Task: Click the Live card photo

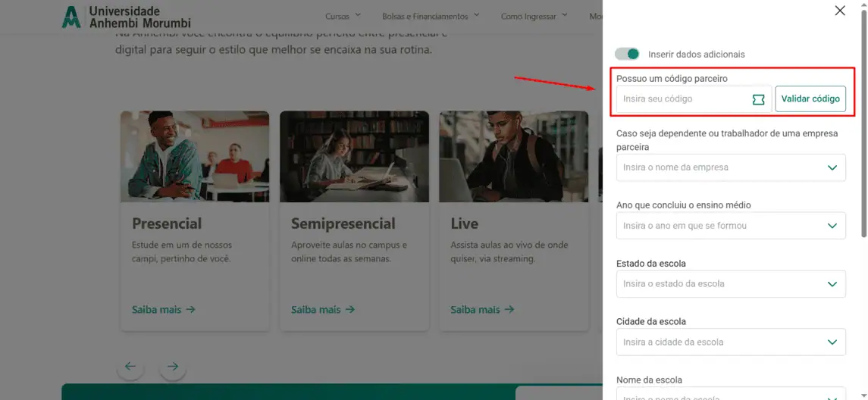Action: pos(514,157)
